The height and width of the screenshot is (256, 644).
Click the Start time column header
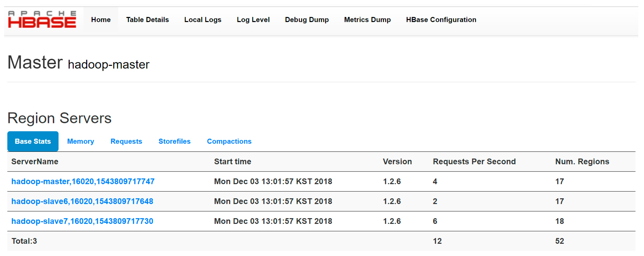(x=232, y=161)
